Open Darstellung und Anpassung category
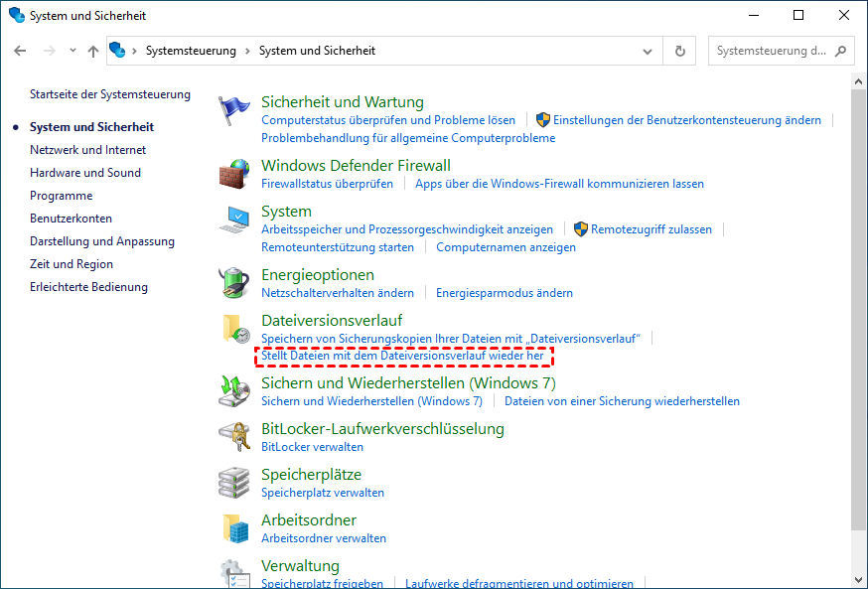This screenshot has height=589, width=868. tap(102, 241)
